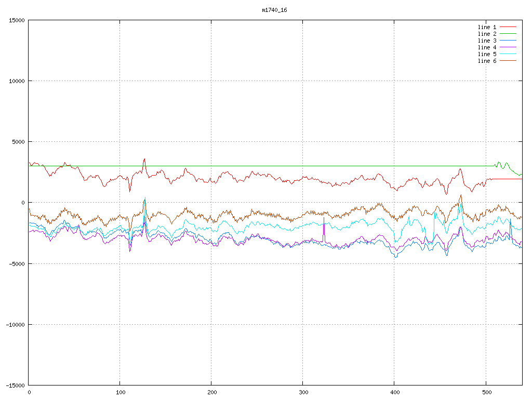This screenshot has width=532, height=399.
Task: Click the 5000 y-axis tick label
Action: (x=18, y=142)
